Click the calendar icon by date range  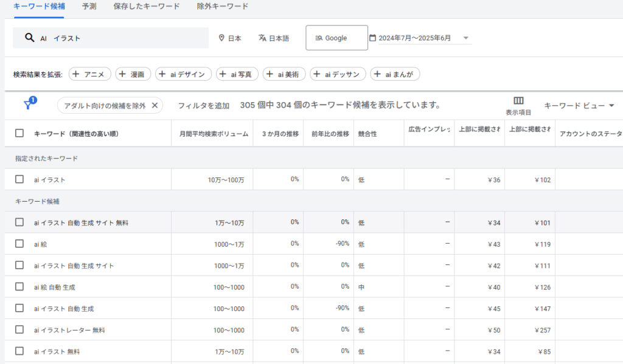372,38
